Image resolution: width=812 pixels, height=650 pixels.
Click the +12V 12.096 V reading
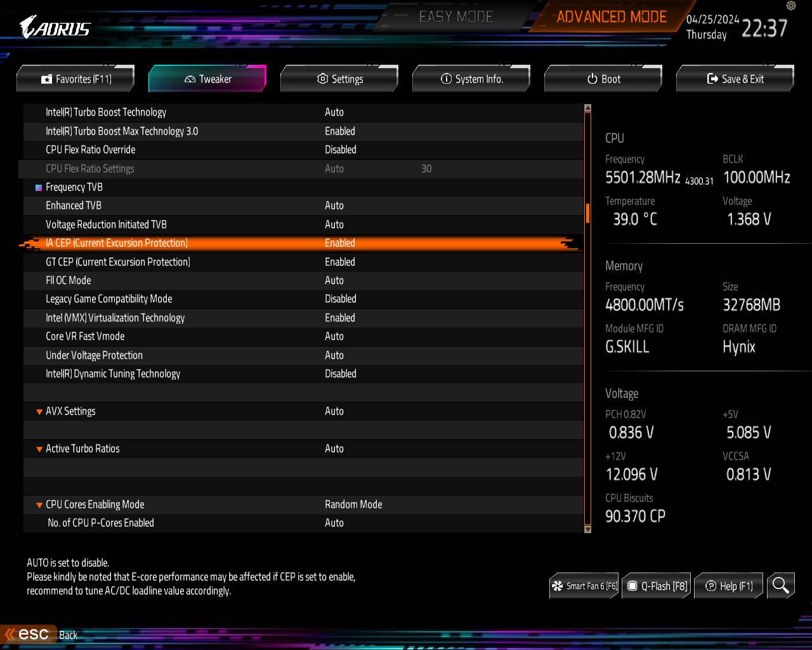(632, 474)
